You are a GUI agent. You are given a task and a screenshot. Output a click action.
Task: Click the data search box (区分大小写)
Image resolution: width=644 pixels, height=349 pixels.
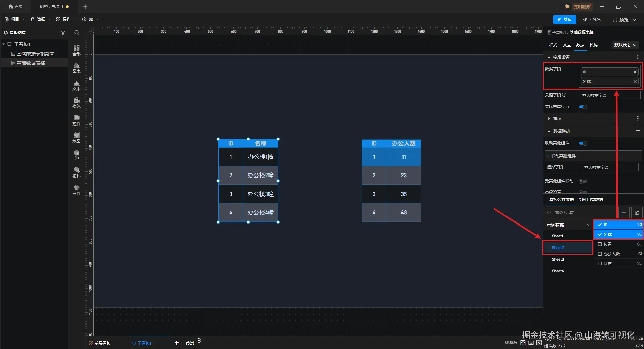[x=581, y=213]
